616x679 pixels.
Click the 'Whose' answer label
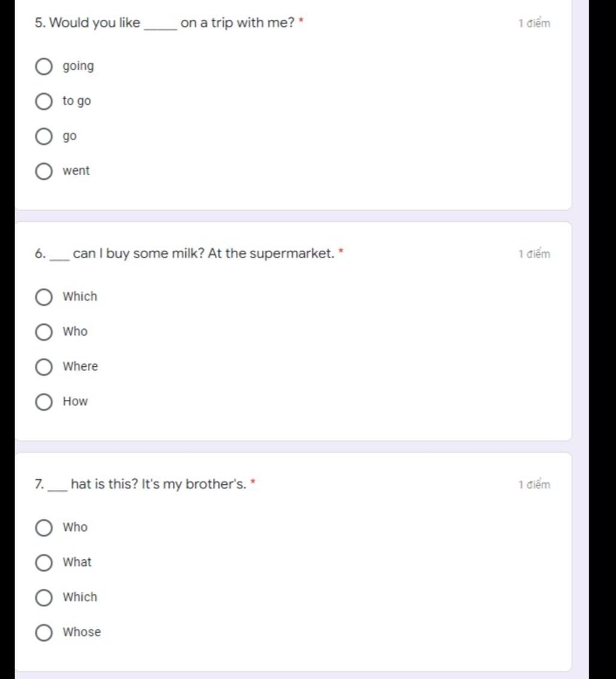[x=81, y=632]
